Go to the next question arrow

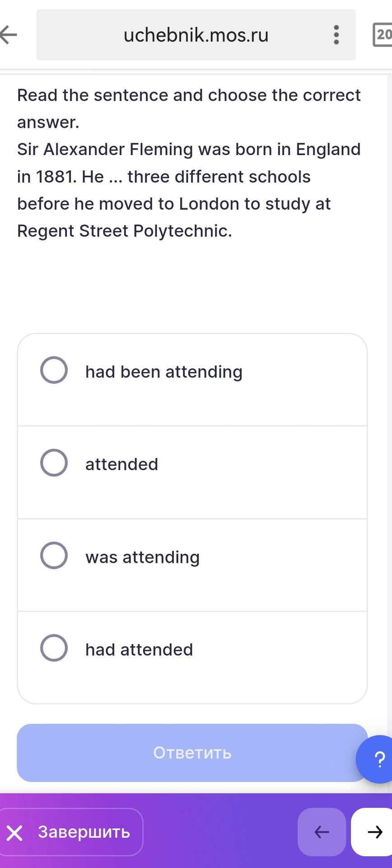click(373, 832)
